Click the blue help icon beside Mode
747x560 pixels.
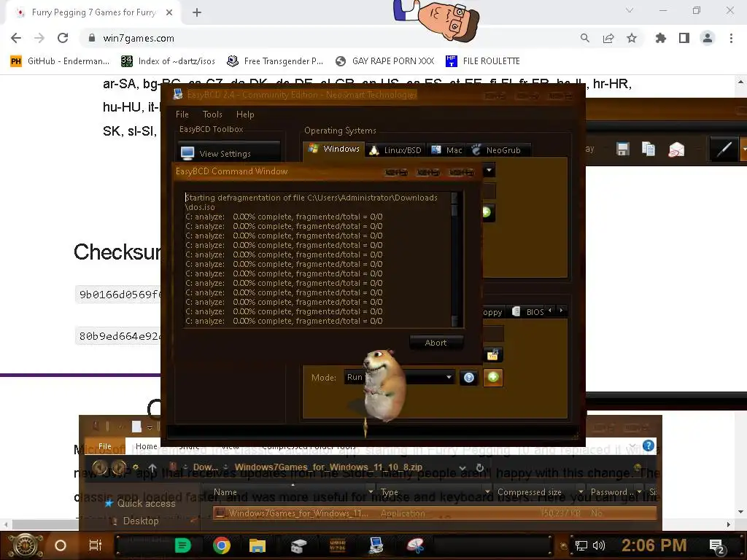[x=469, y=378]
